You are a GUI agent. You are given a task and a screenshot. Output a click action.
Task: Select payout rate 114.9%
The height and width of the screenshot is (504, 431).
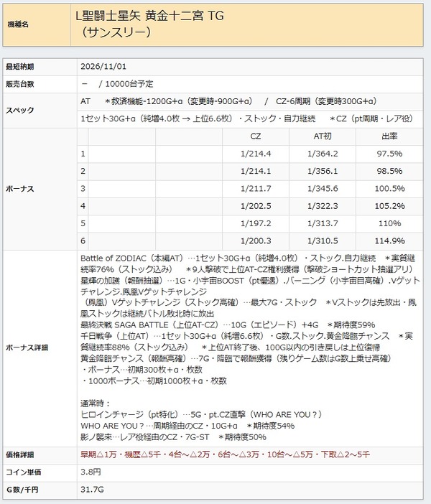[x=389, y=241]
